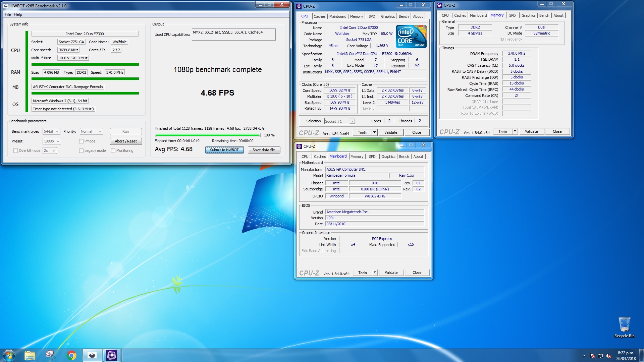Click muted volume tray icon
The width and height of the screenshot is (644, 362).
(x=608, y=356)
